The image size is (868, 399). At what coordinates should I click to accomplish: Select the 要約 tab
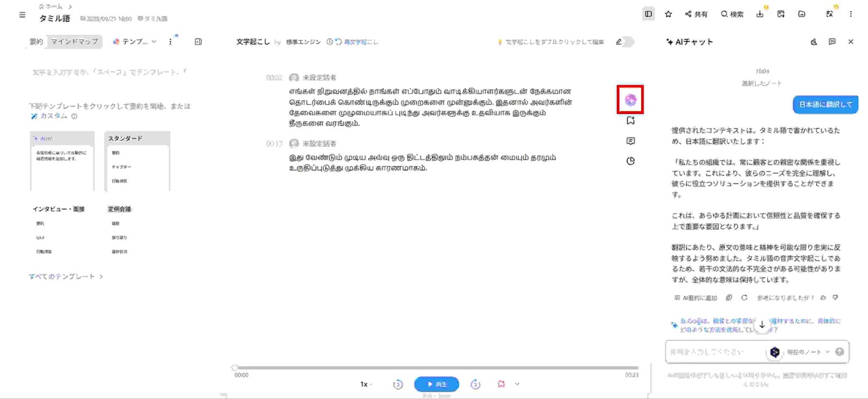[x=36, y=42]
